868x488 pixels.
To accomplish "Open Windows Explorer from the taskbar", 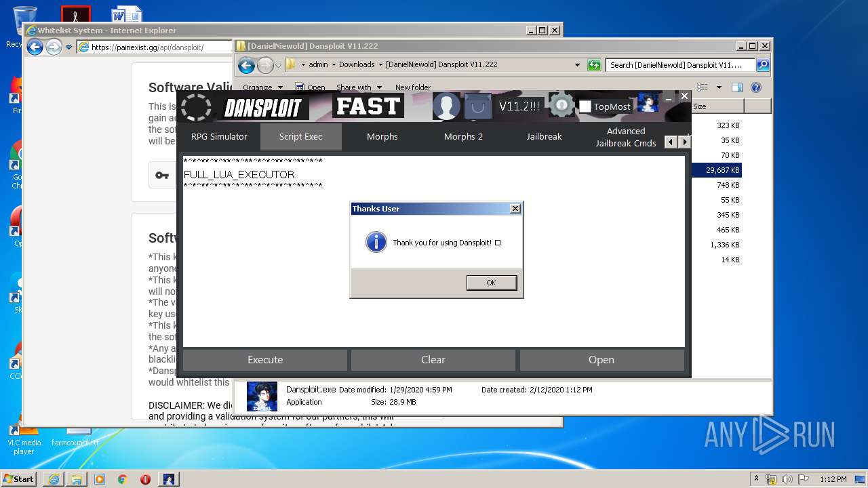I will [77, 479].
